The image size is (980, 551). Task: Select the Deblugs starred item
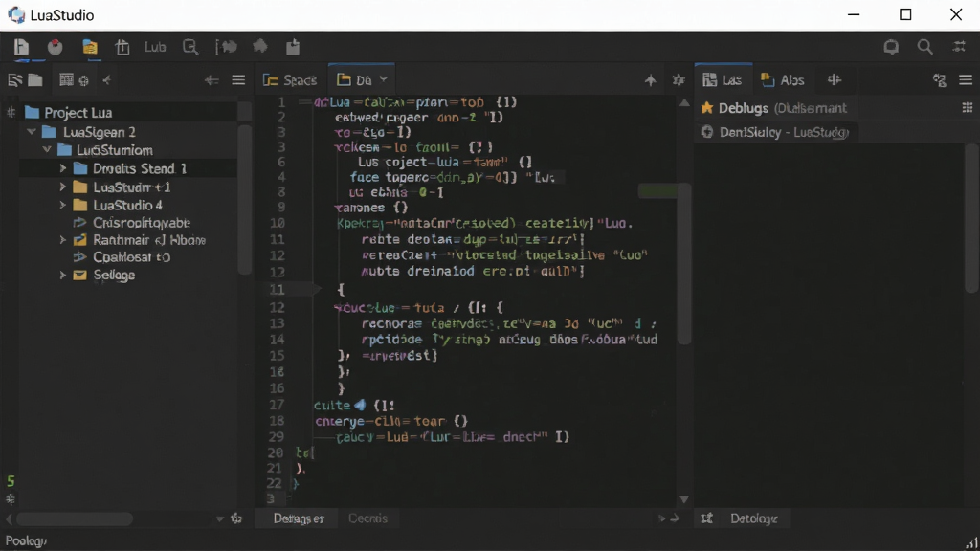[773, 108]
